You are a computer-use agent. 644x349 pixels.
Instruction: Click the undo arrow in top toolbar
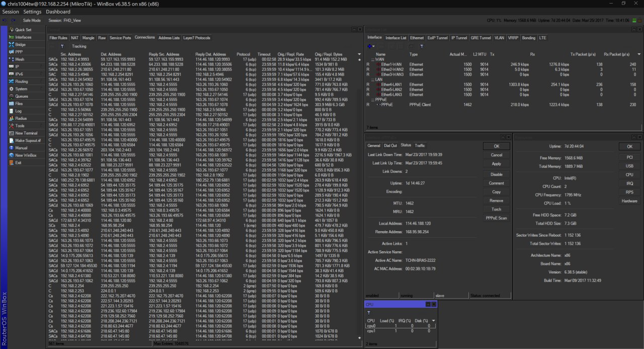point(5,21)
